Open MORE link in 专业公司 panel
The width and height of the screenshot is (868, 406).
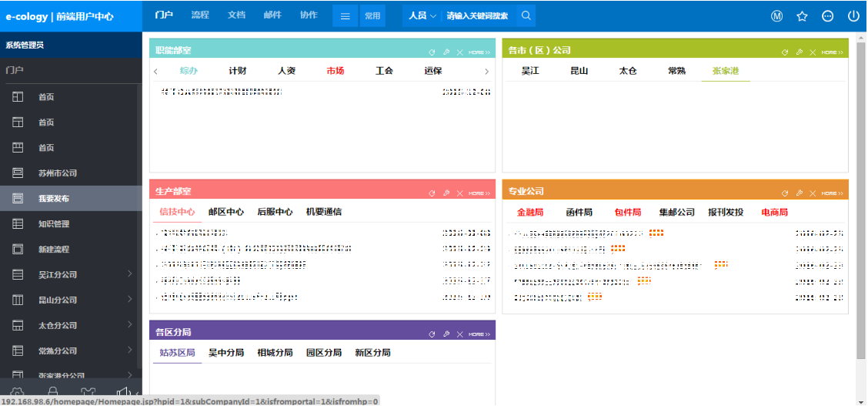click(x=833, y=193)
